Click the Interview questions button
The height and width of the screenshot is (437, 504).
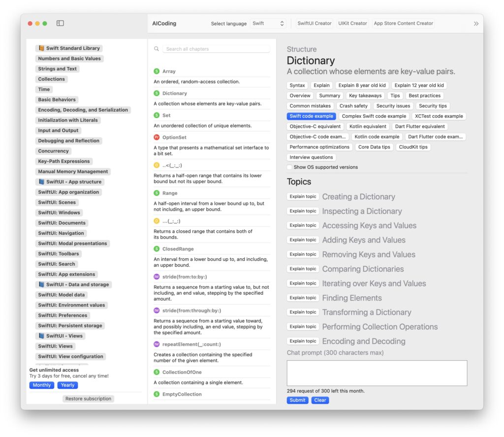tap(311, 157)
